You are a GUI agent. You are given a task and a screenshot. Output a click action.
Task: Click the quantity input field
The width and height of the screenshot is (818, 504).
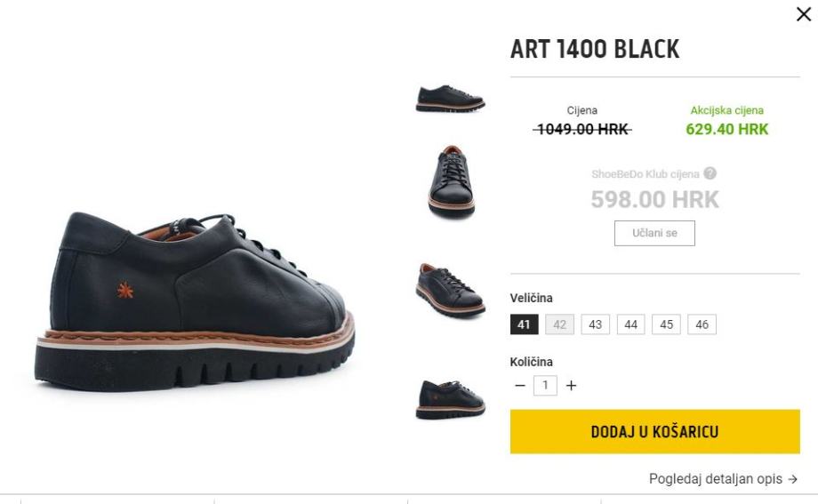coord(545,386)
